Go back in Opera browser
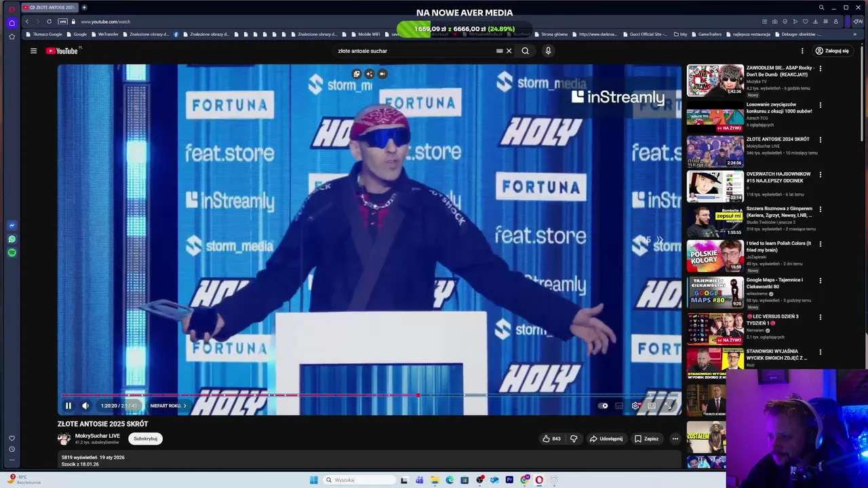Screen dimensions: 868x488 click(x=27, y=22)
